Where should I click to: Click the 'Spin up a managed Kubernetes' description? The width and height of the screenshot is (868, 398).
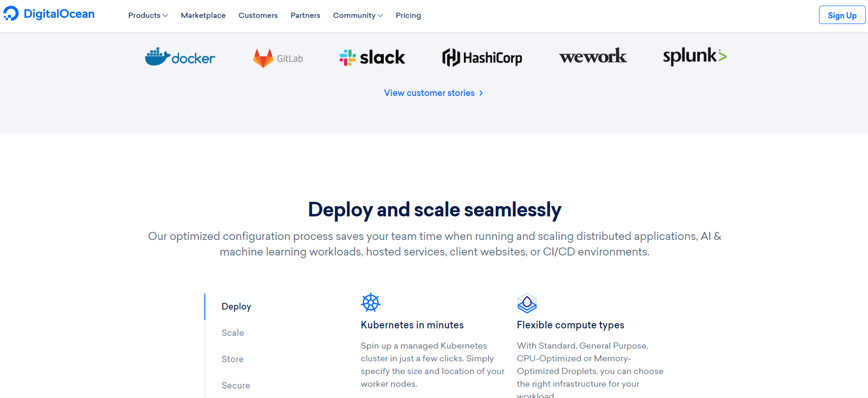[432, 365]
